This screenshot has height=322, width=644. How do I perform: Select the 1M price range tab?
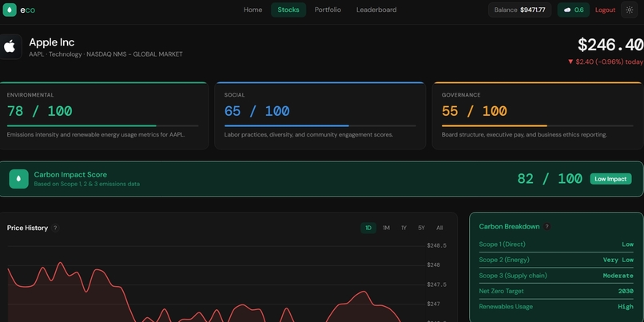pos(386,228)
